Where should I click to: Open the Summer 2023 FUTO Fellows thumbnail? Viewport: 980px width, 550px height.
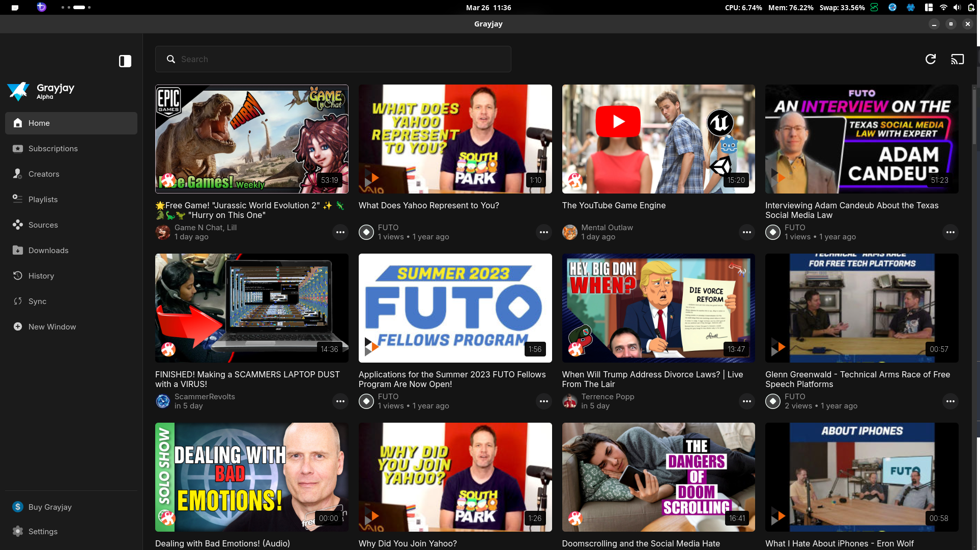point(455,308)
